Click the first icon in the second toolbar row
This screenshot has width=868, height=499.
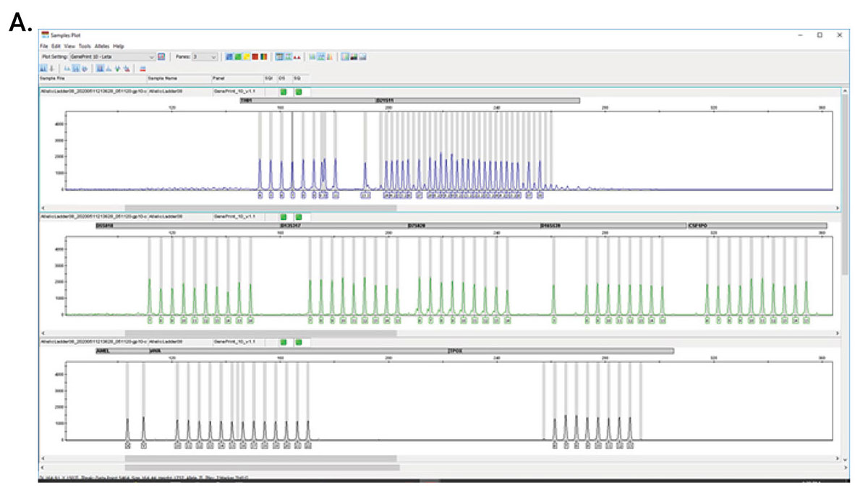pyautogui.click(x=43, y=69)
